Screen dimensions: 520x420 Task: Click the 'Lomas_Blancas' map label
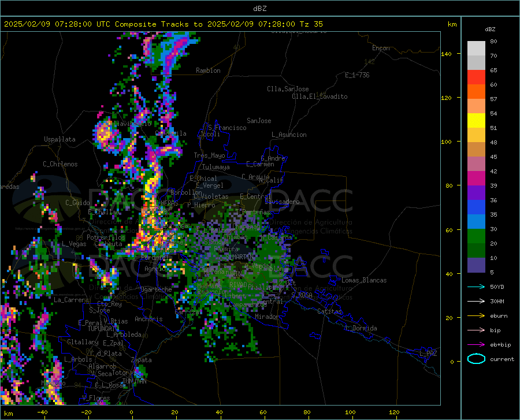click(364, 280)
